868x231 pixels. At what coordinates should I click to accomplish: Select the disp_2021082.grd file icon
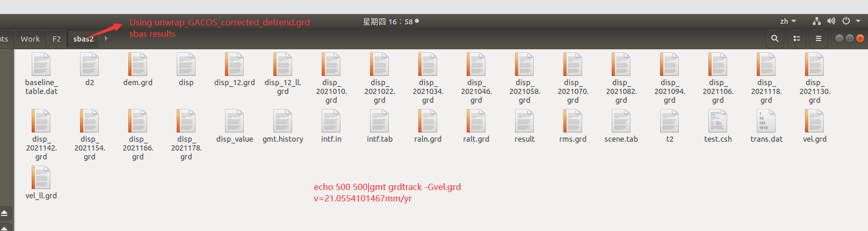point(621,64)
